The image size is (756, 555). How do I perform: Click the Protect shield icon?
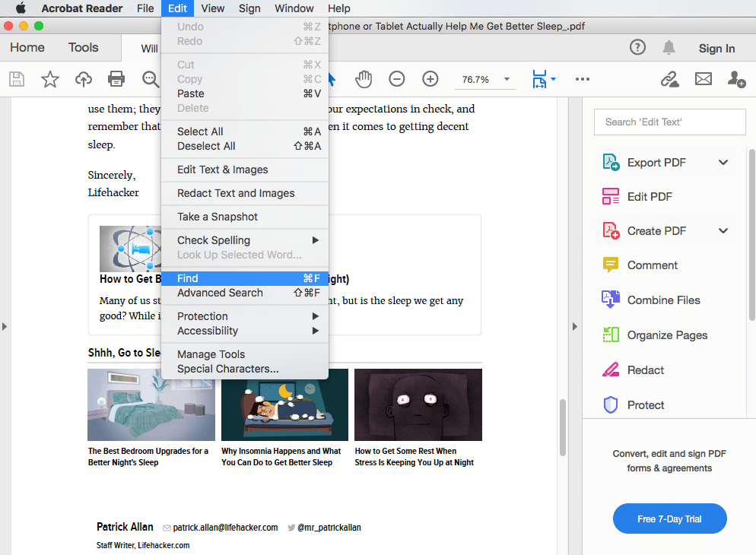click(x=611, y=404)
